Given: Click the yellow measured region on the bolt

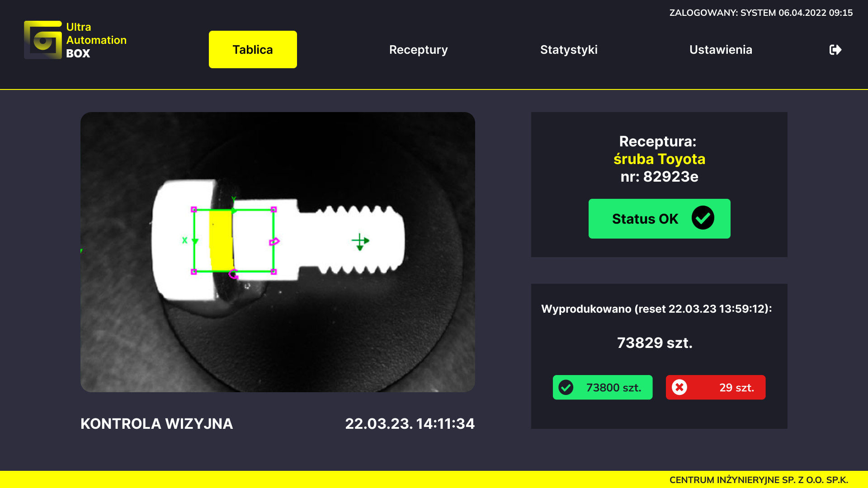Looking at the screenshot, I should [221, 240].
